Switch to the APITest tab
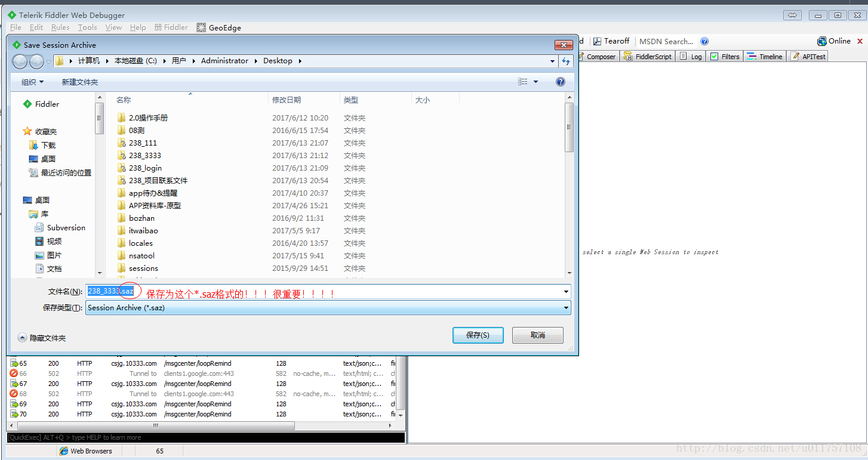 click(x=809, y=57)
